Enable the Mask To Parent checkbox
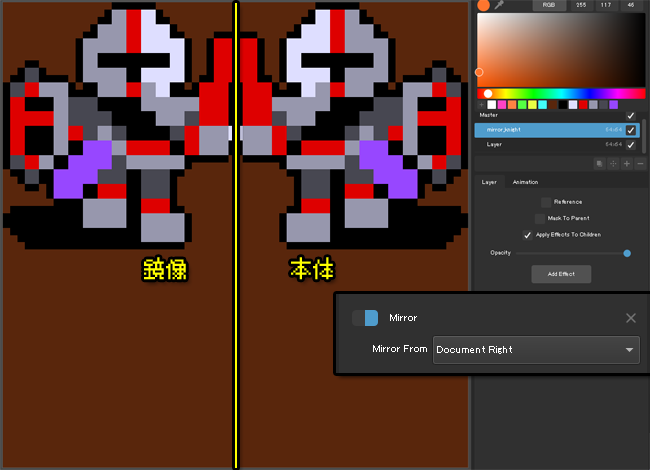Viewport: 650px width, 470px height. 540,218
